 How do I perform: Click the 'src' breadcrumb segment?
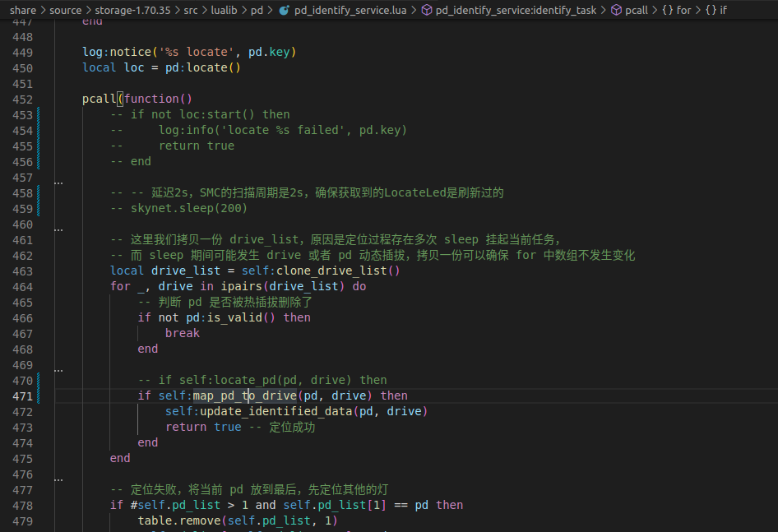point(191,11)
